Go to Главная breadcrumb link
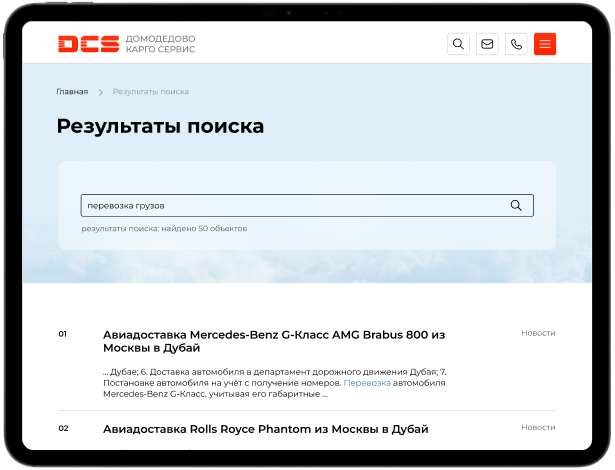615x470 pixels. 72,92
